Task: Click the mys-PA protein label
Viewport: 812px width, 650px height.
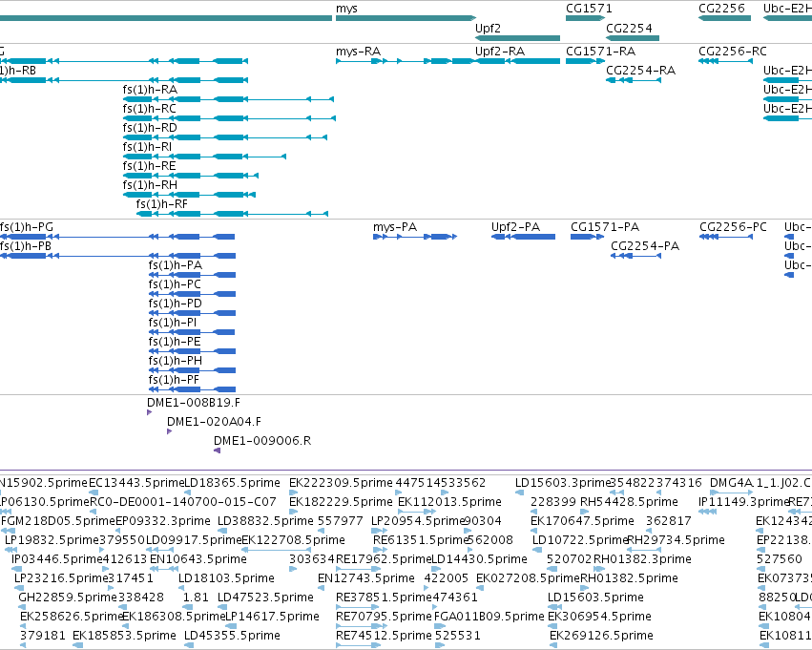Action: pos(395,227)
